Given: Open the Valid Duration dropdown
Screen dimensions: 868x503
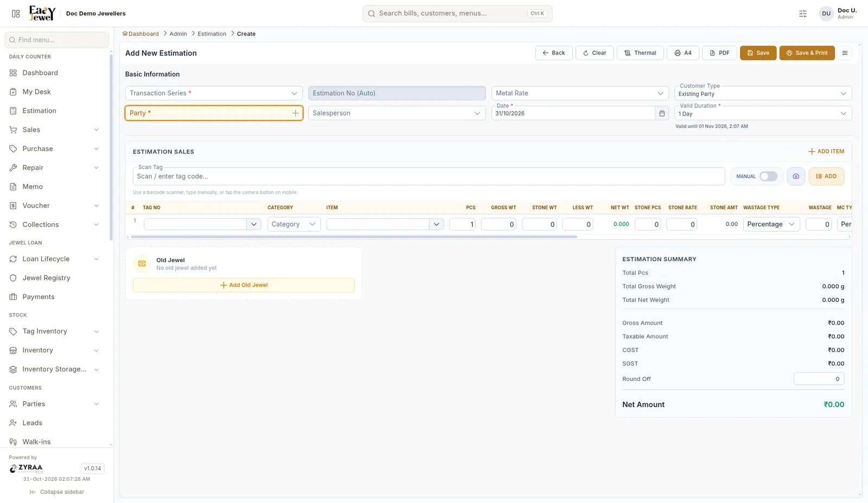Looking at the screenshot, I should point(763,113).
